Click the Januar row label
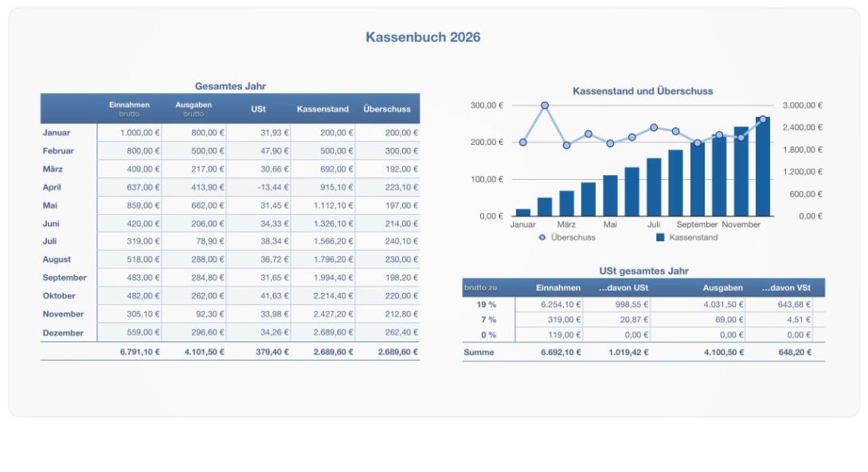 [x=57, y=133]
